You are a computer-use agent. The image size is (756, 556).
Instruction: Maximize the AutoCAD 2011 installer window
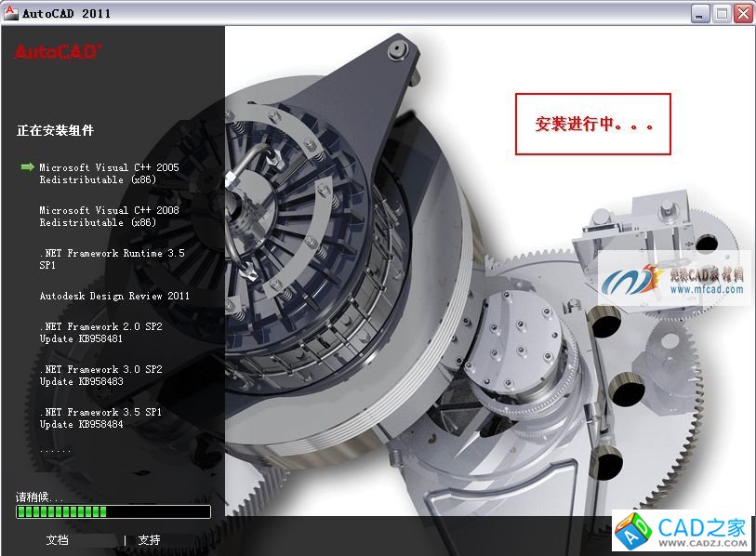point(721,13)
